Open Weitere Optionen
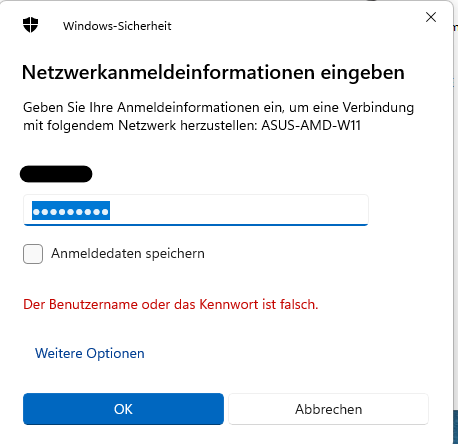Viewport: 458px width, 444px height. [x=90, y=353]
